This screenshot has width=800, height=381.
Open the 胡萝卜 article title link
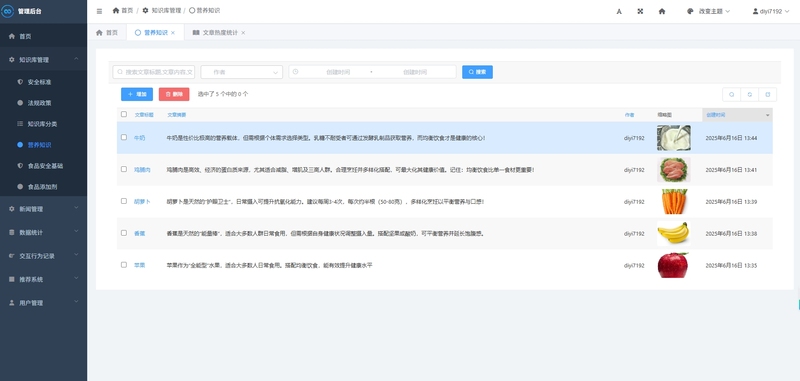point(142,201)
